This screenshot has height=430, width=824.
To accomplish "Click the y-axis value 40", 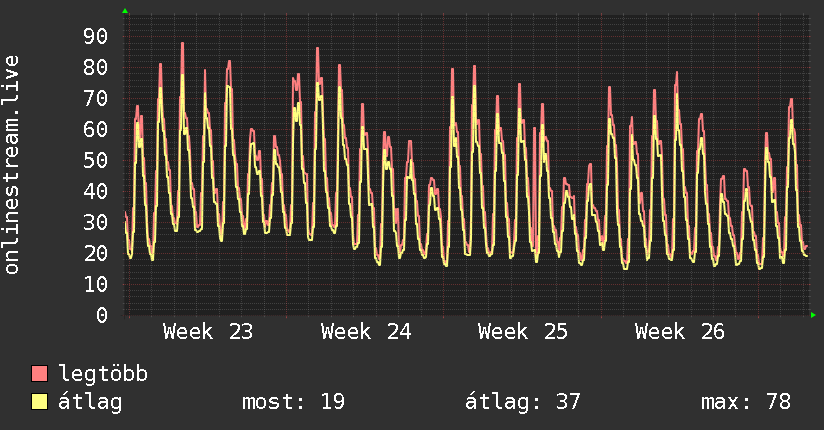I will coord(96,191).
